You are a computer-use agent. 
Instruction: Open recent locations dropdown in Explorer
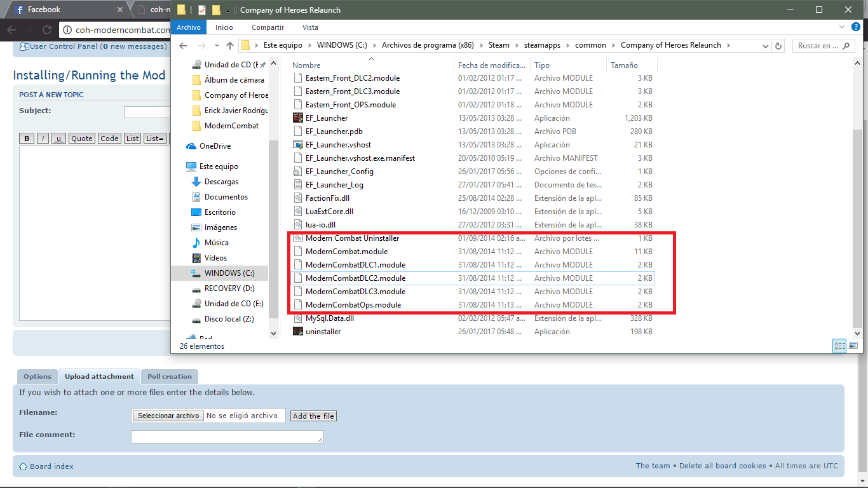point(218,46)
